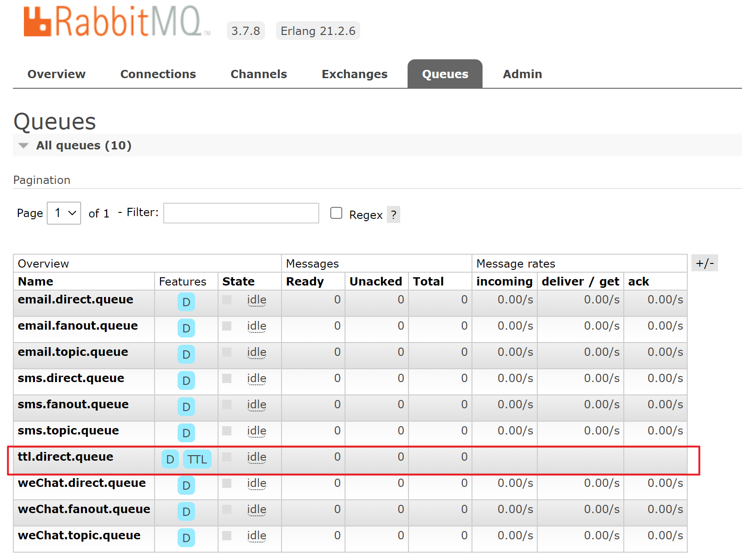Click the TTL badge on ttl.direct.queue

click(x=197, y=459)
